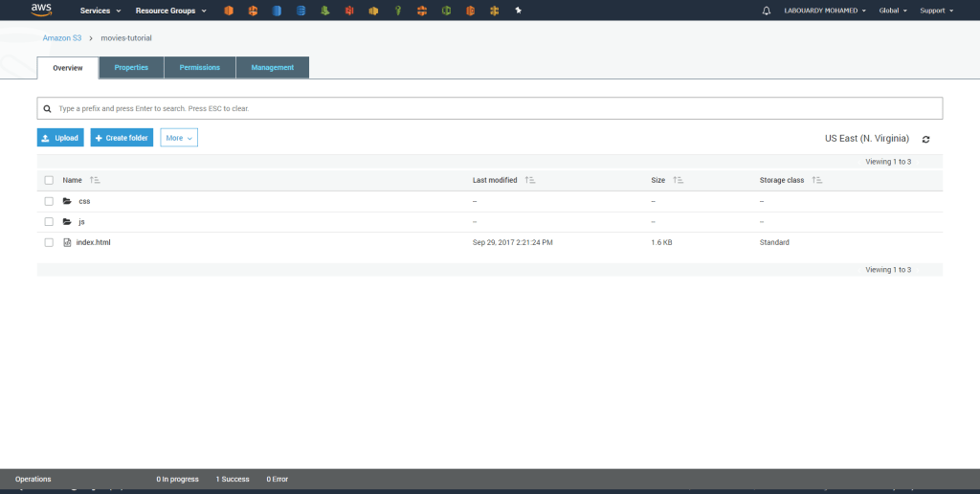The width and height of the screenshot is (980, 494).
Task: Sort objects by Name column arrow
Action: pos(95,180)
